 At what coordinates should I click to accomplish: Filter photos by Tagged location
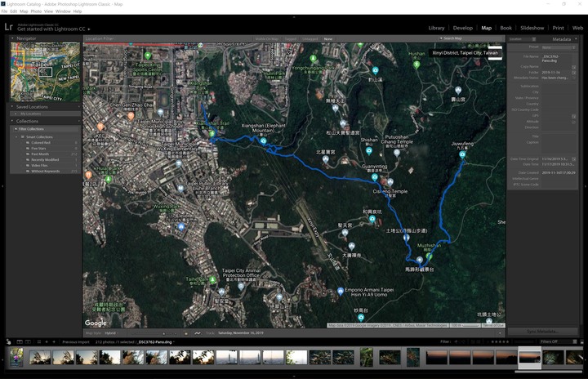tap(290, 38)
